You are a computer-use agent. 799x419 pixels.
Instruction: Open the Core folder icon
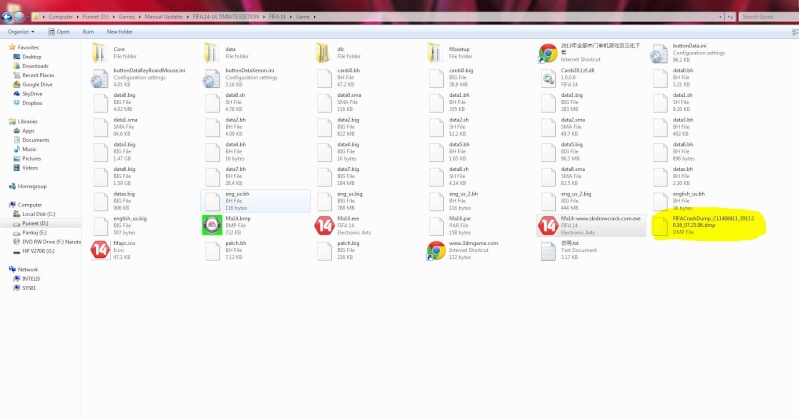point(99,53)
